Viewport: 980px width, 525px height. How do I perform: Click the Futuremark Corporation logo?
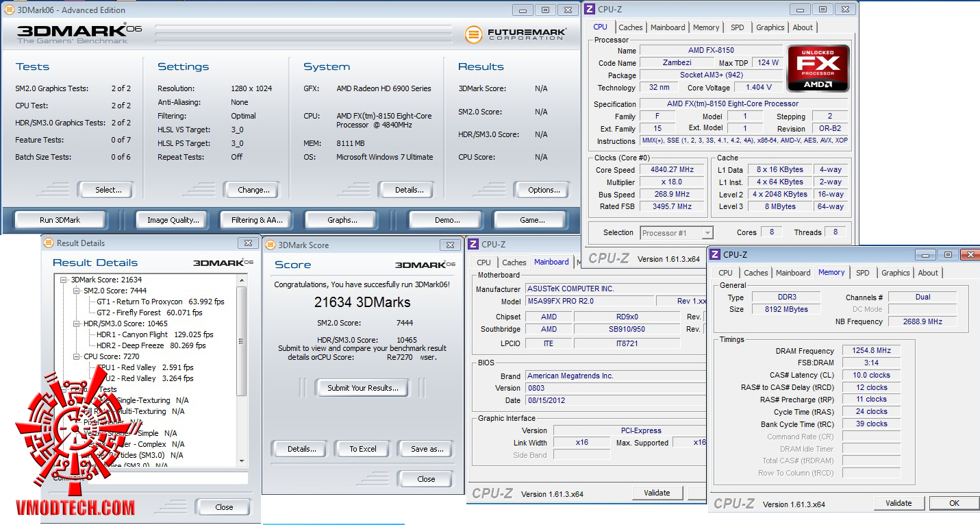[x=516, y=34]
